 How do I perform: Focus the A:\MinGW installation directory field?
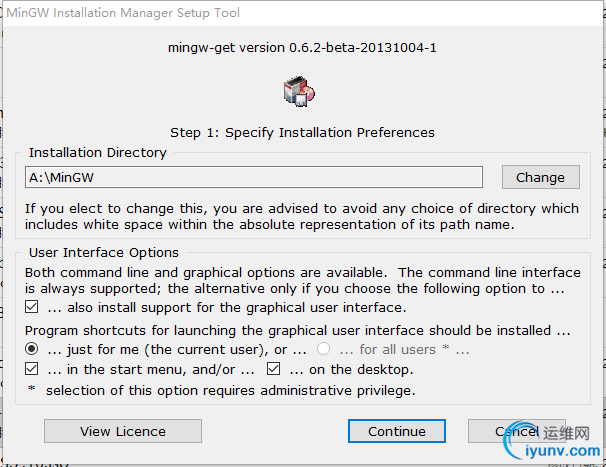click(254, 177)
